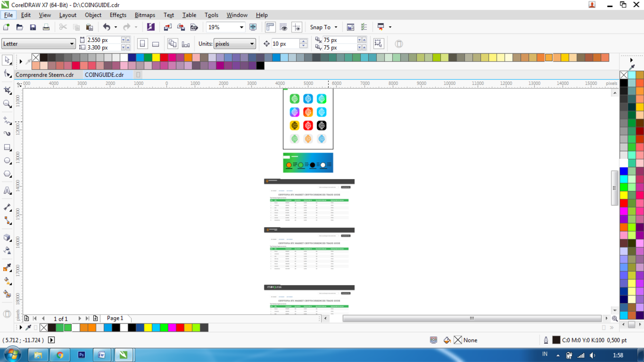Toggle Show Rulers button
This screenshot has height=362, width=644.
click(x=270, y=27)
